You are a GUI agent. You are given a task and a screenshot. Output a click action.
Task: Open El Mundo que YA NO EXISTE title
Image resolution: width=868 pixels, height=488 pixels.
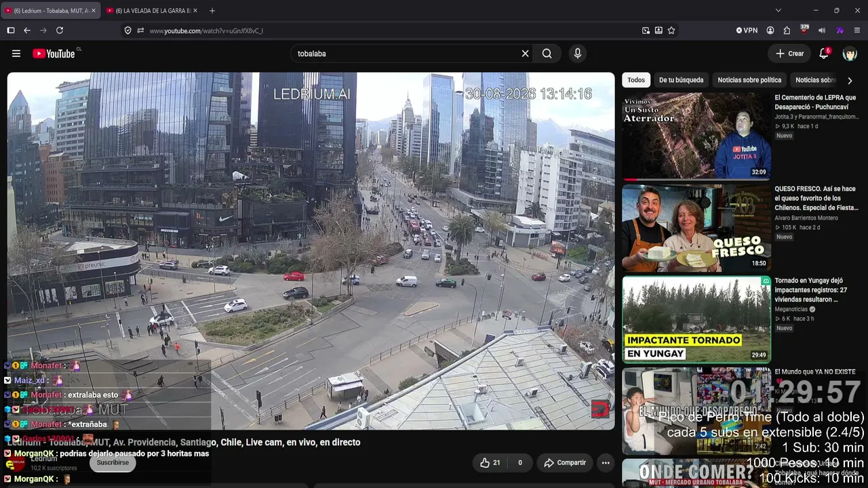click(x=815, y=372)
